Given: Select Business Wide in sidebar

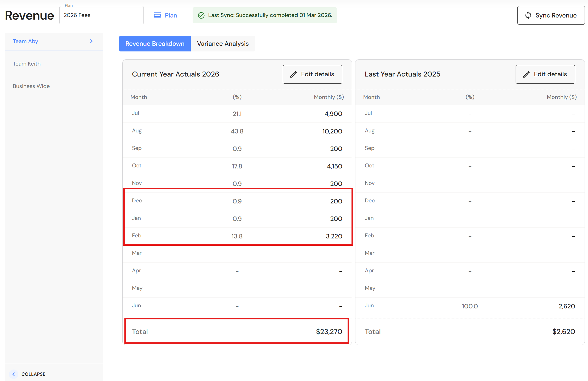Looking at the screenshot, I should click(x=31, y=86).
